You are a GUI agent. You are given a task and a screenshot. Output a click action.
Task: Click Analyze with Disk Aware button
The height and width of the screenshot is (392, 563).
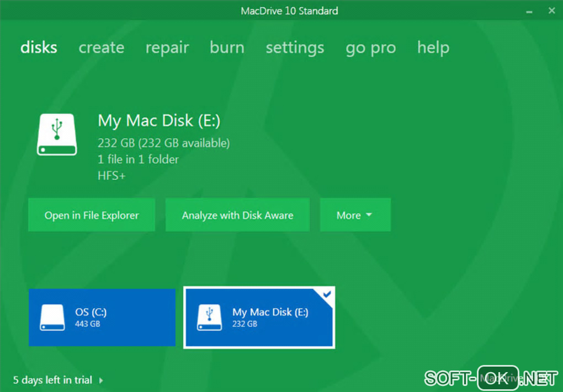(x=237, y=215)
